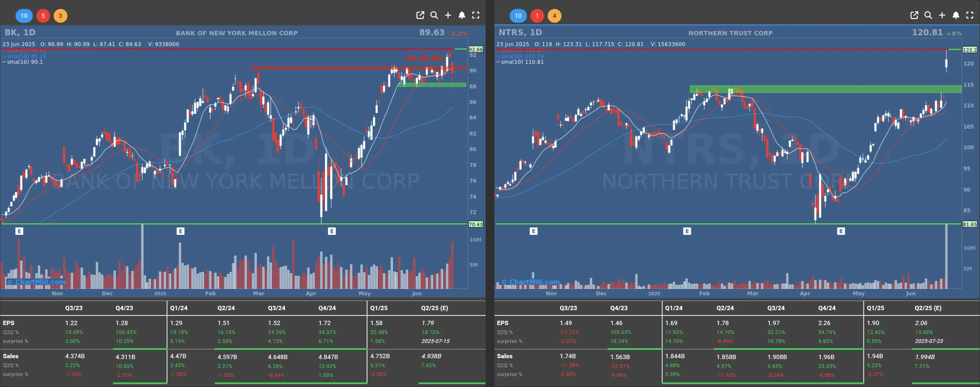Expand BK chart to fullscreen

click(476, 15)
